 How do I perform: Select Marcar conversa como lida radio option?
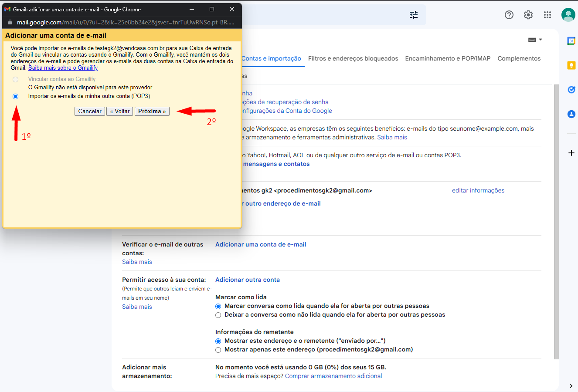(218, 306)
